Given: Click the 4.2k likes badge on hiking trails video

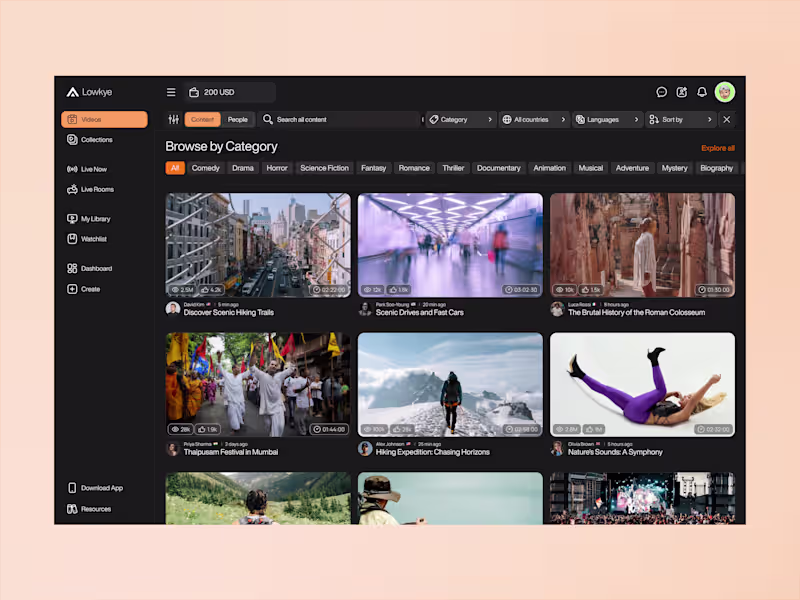Looking at the screenshot, I should coord(211,290).
